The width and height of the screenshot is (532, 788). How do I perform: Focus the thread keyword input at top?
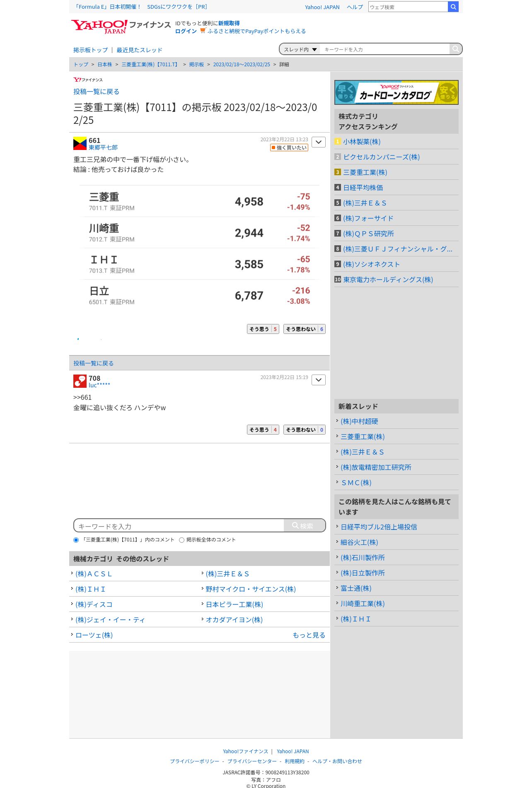tap(384, 49)
